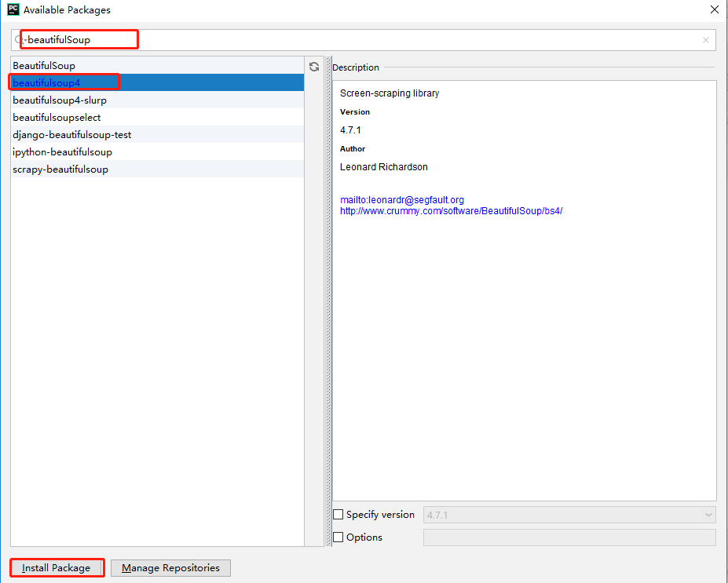728x583 pixels.
Task: Select the beautifulsoup4 package row
Action: pos(157,82)
